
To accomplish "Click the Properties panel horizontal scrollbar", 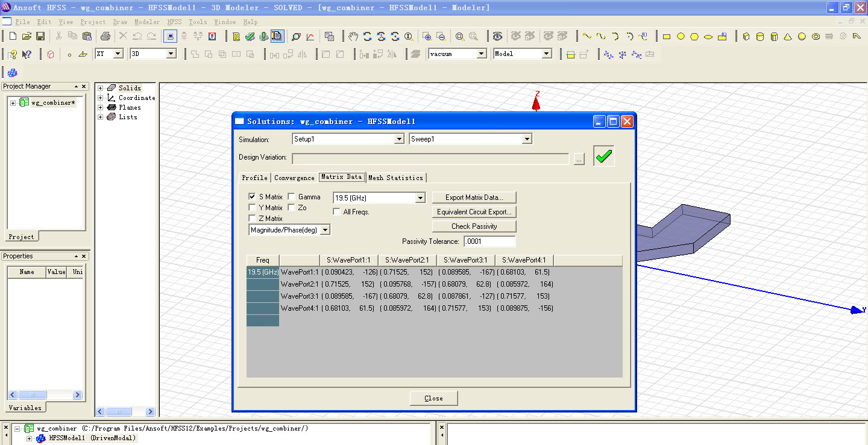I will (x=43, y=395).
